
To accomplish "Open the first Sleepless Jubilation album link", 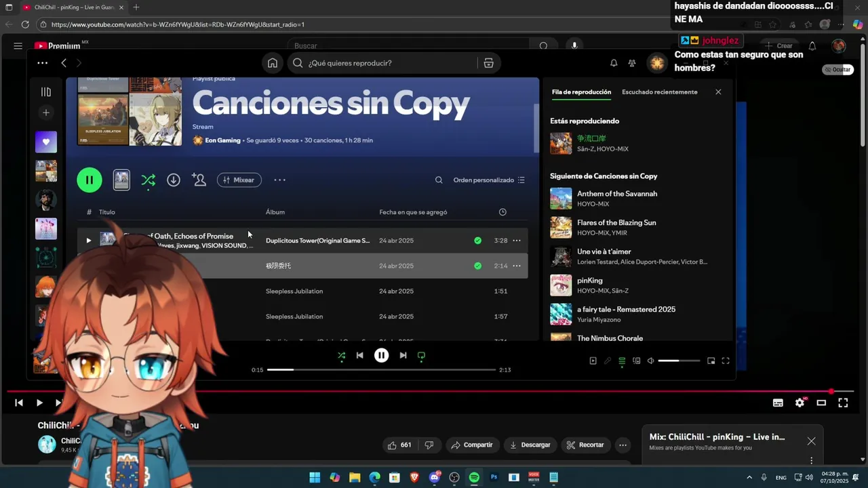I will (x=294, y=291).
